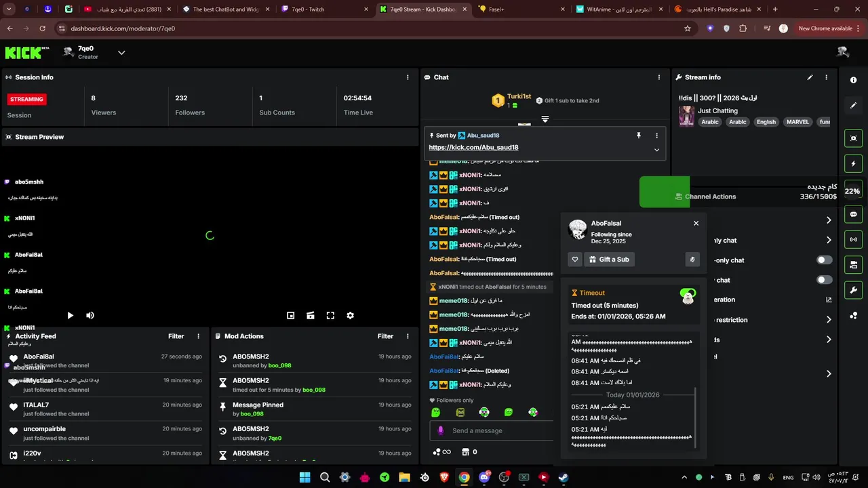Click the Kick logo to go home
This screenshot has height=488, width=868.
(27, 52)
